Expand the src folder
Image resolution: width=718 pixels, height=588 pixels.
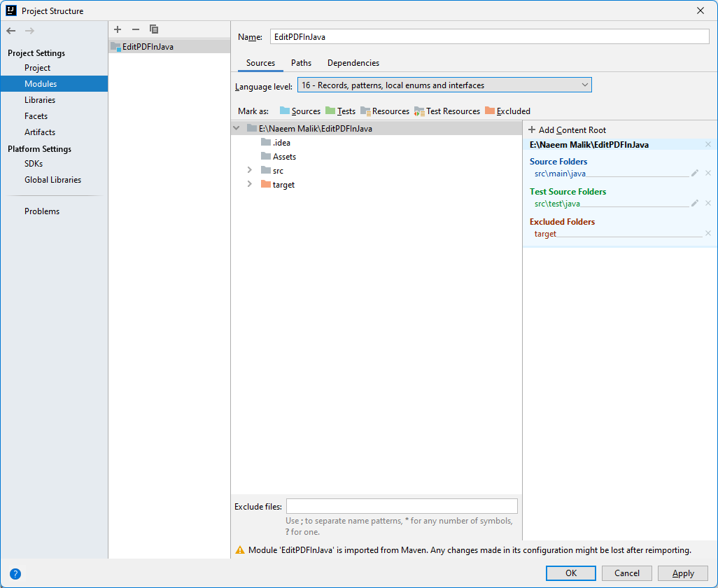pyautogui.click(x=249, y=170)
